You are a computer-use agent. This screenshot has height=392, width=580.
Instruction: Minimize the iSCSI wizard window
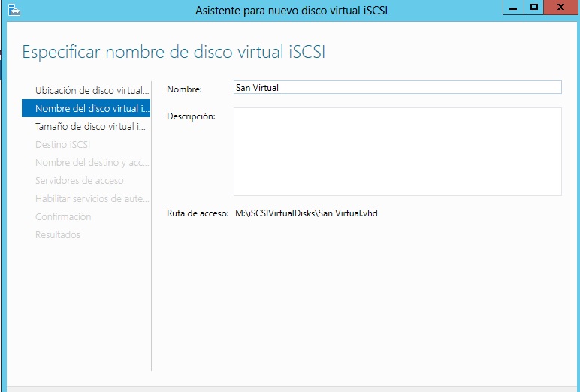pos(512,8)
